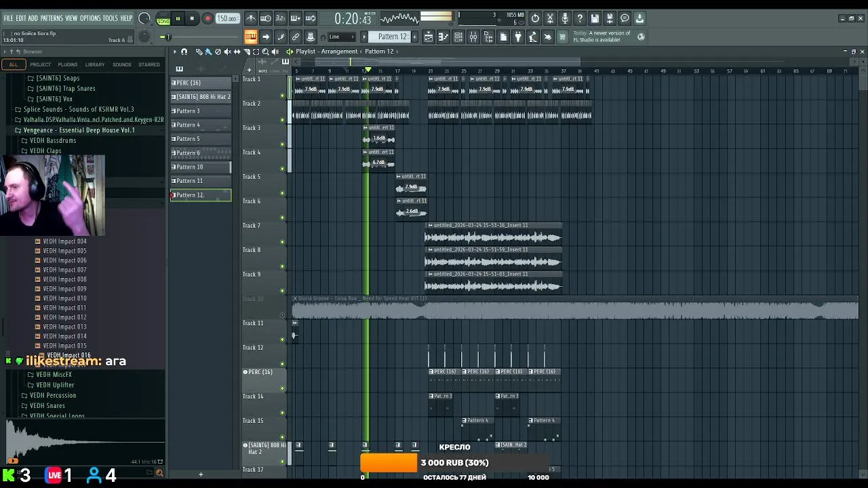
Task: Mute Track 15 with its green light
Action: [x=283, y=437]
